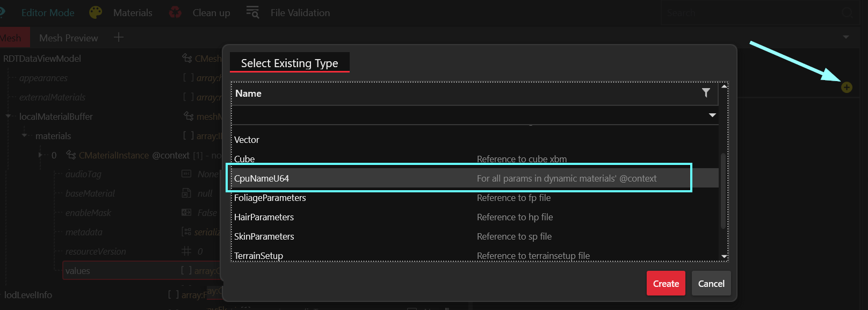Click the yellow plus add button
The width and height of the screenshot is (868, 310).
[847, 88]
